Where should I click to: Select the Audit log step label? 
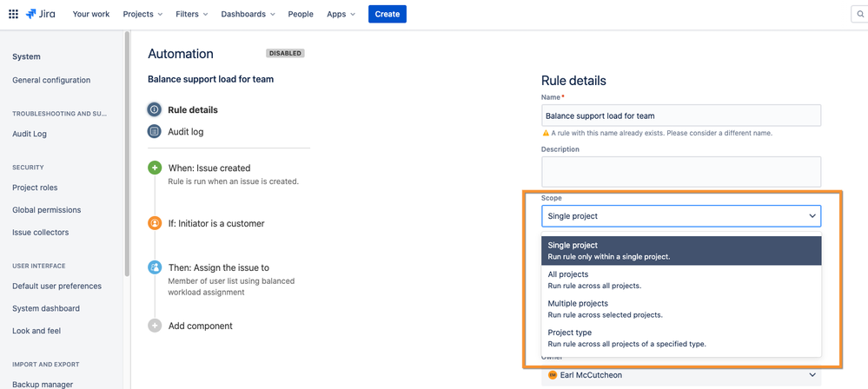(x=185, y=132)
